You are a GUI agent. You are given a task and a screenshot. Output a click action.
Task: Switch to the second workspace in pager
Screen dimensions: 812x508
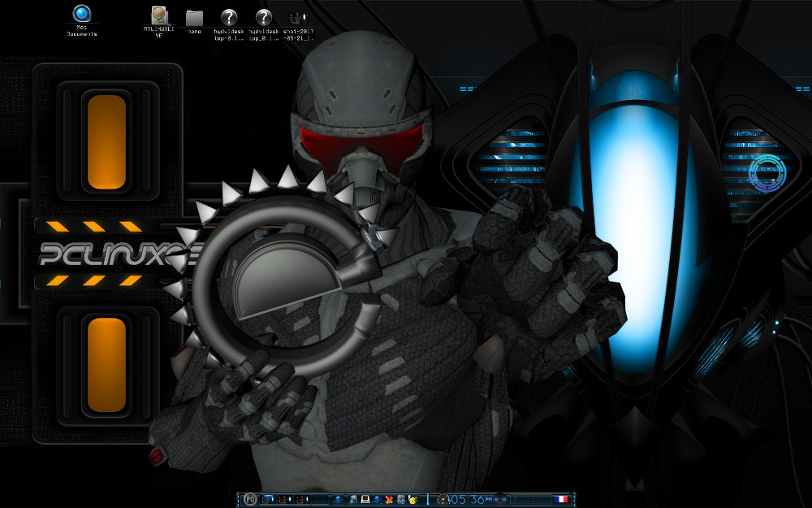pos(285,499)
